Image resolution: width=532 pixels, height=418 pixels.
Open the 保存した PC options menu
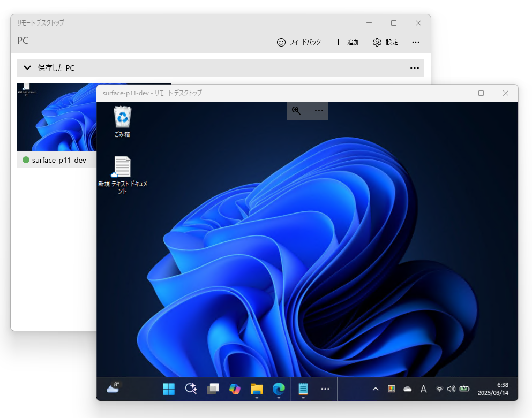[x=415, y=67]
